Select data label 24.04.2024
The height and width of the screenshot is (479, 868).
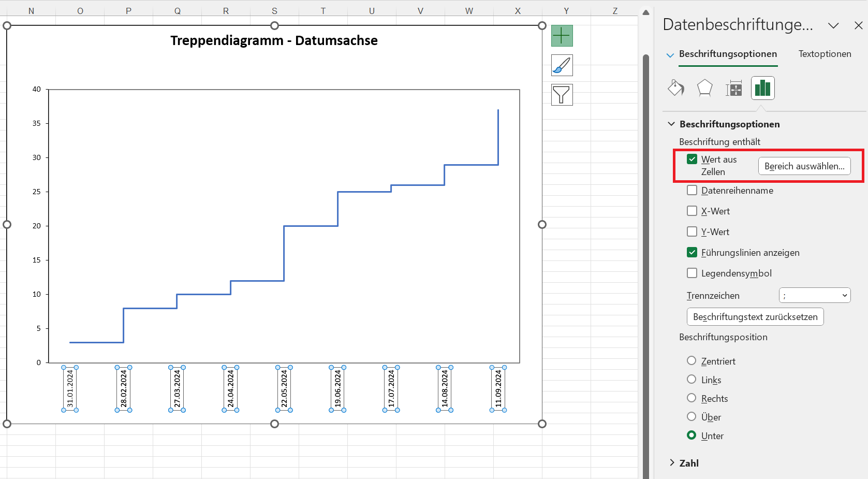231,389
